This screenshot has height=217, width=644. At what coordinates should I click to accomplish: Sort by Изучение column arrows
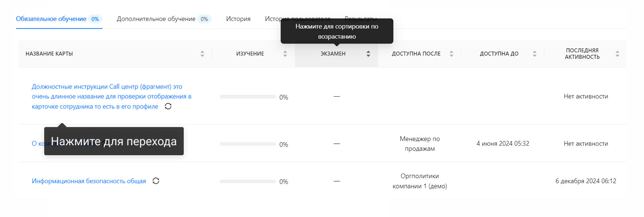pos(285,54)
